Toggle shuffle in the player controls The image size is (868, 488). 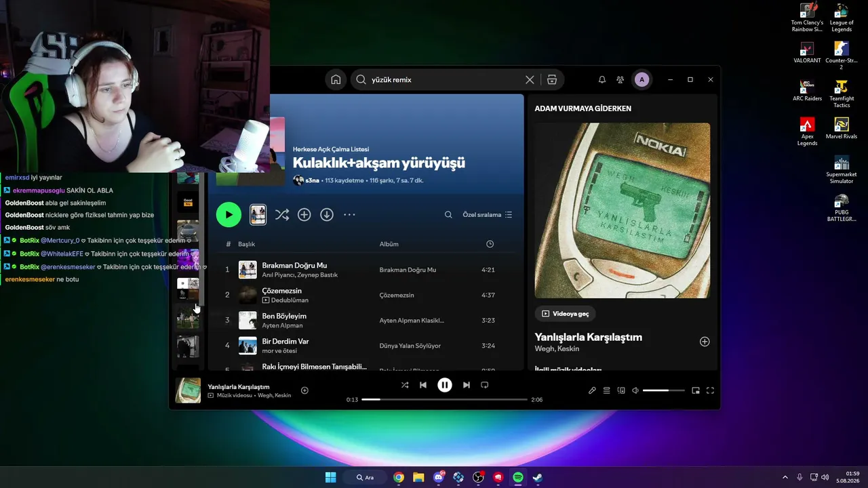click(x=405, y=385)
